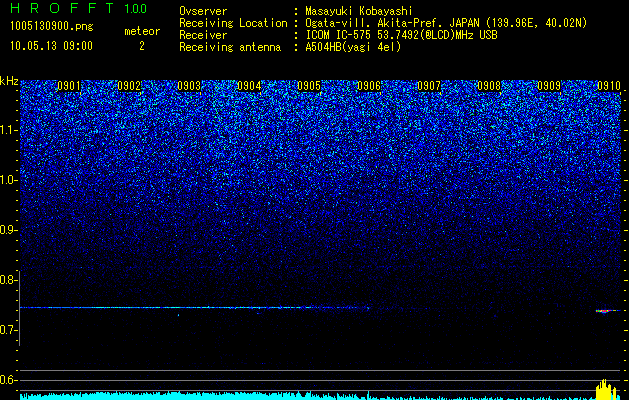The width and height of the screenshot is (629, 400).
Task: Click the HROFFT 1.0.0 title text
Action: point(79,8)
